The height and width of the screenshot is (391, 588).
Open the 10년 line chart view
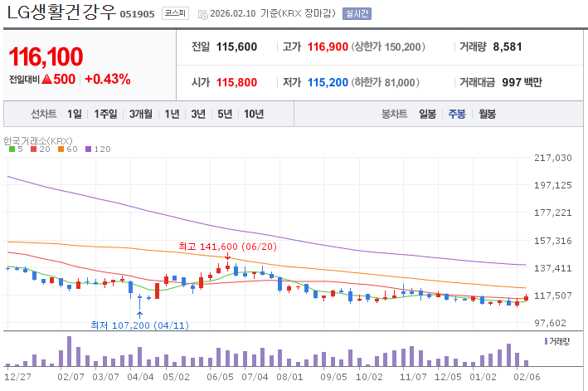254,114
